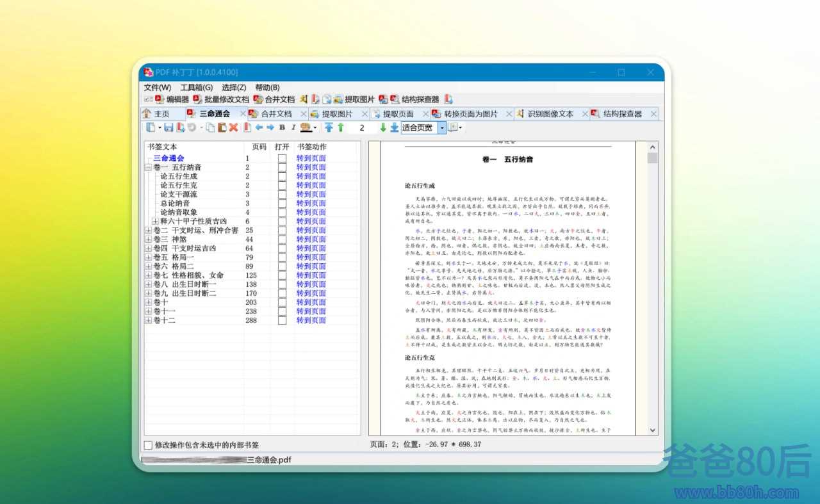Click the red X delete bookmark icon

point(233,128)
